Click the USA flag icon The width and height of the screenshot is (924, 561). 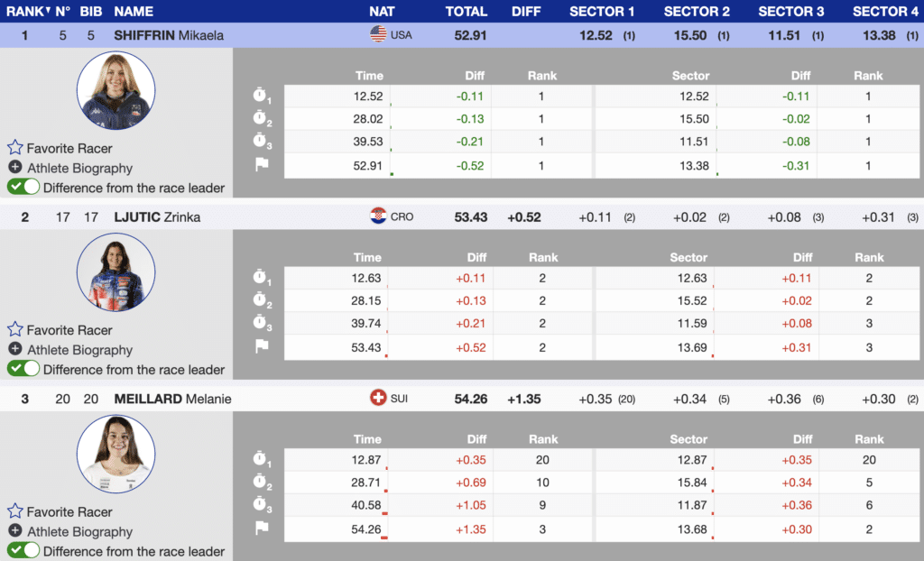(x=378, y=34)
